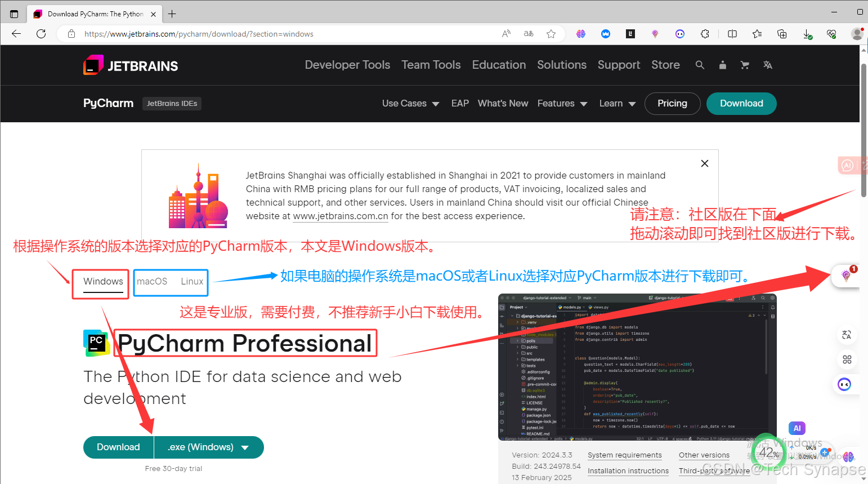Expand the Features dropdown
The width and height of the screenshot is (868, 484).
562,103
